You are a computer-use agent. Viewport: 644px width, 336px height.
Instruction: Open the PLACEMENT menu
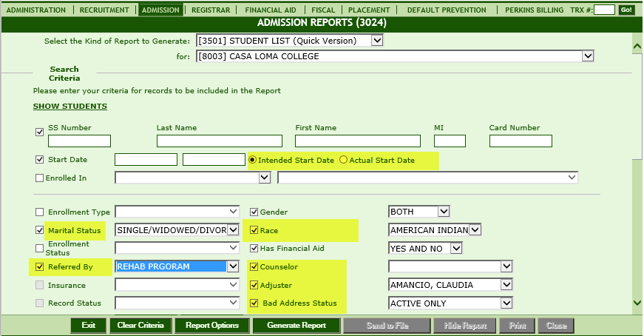pos(369,10)
